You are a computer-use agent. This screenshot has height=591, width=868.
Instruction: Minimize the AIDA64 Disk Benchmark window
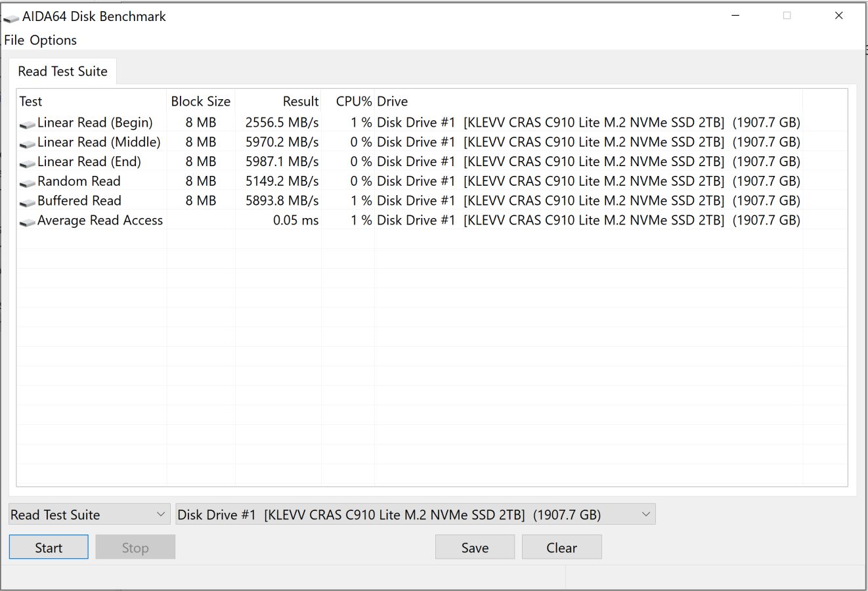tap(735, 16)
